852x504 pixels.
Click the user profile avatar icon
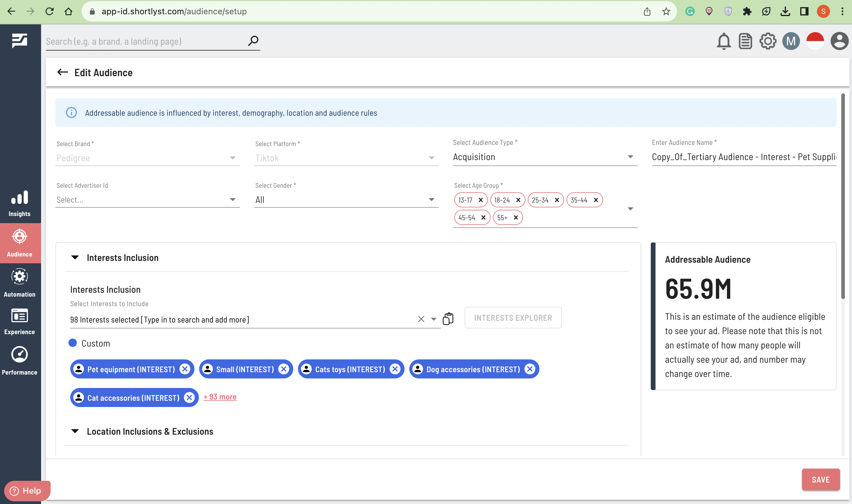click(839, 41)
